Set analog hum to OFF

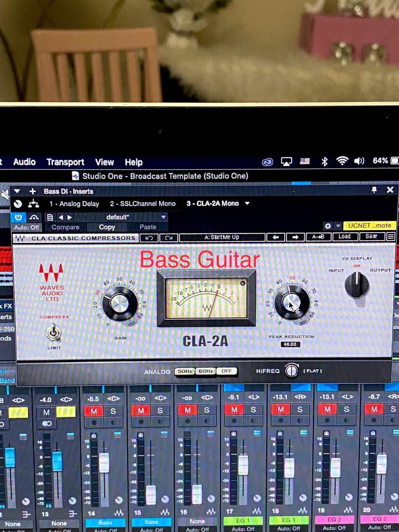[x=226, y=371]
